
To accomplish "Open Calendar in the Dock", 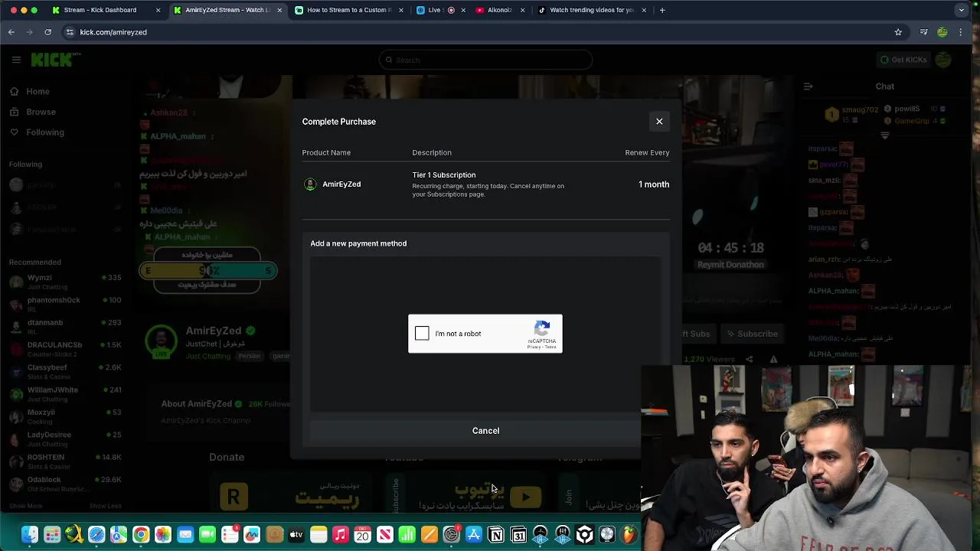I will (x=363, y=535).
